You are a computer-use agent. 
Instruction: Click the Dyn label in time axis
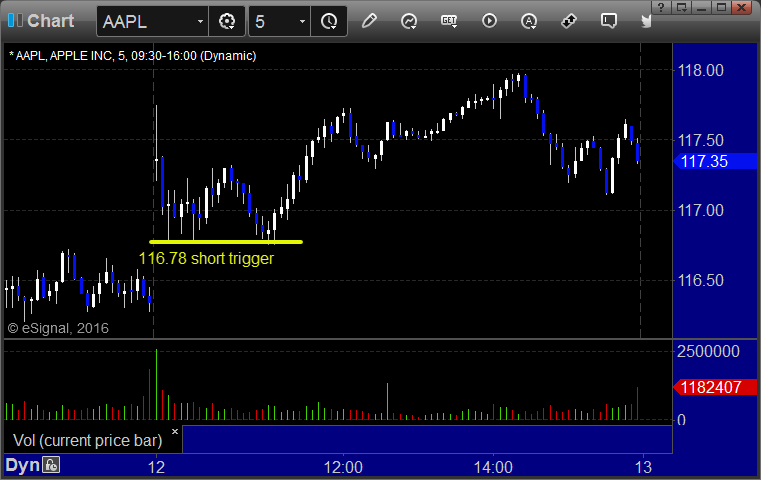click(22, 465)
